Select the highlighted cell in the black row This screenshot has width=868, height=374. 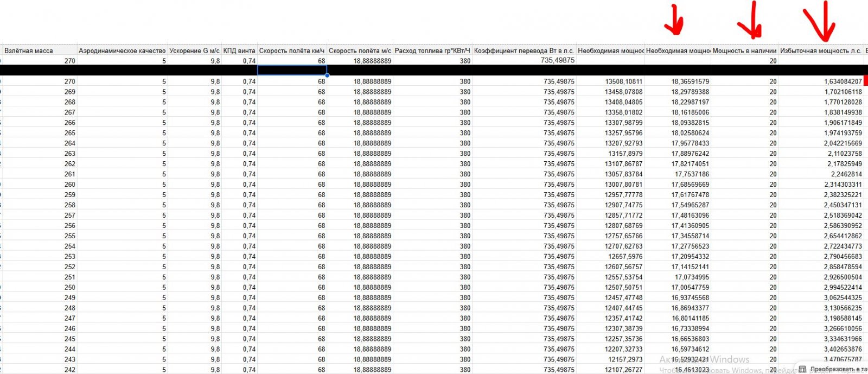coord(292,70)
